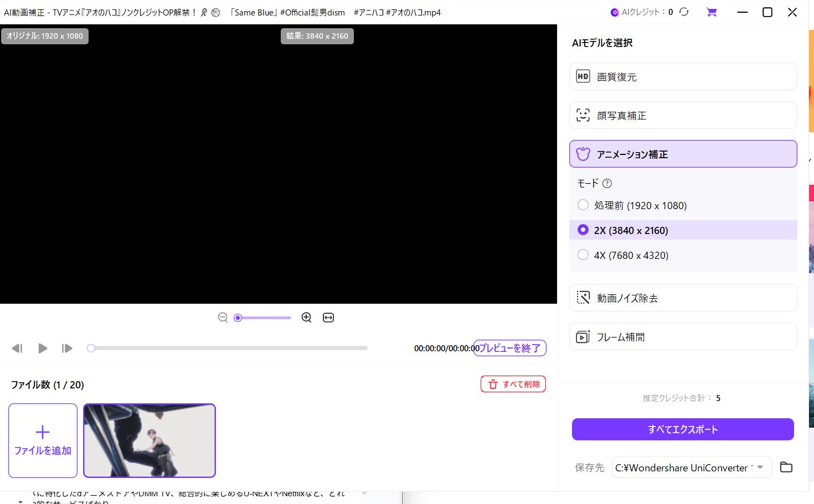
Task: Select the dancer video thumbnail
Action: pyautogui.click(x=150, y=440)
